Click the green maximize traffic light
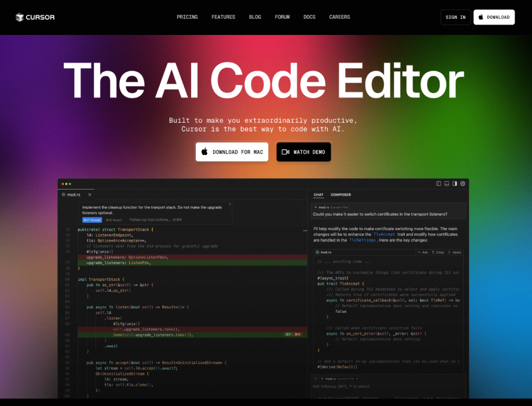 (70, 184)
